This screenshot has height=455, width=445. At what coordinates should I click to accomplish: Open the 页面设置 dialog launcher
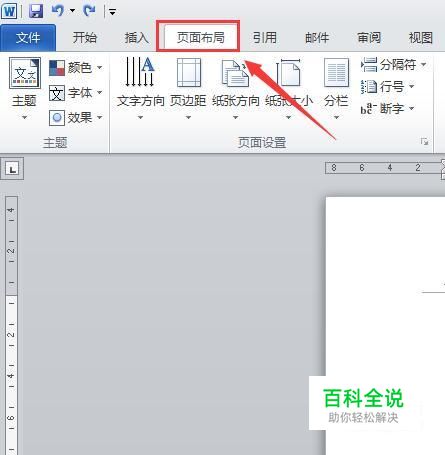424,142
